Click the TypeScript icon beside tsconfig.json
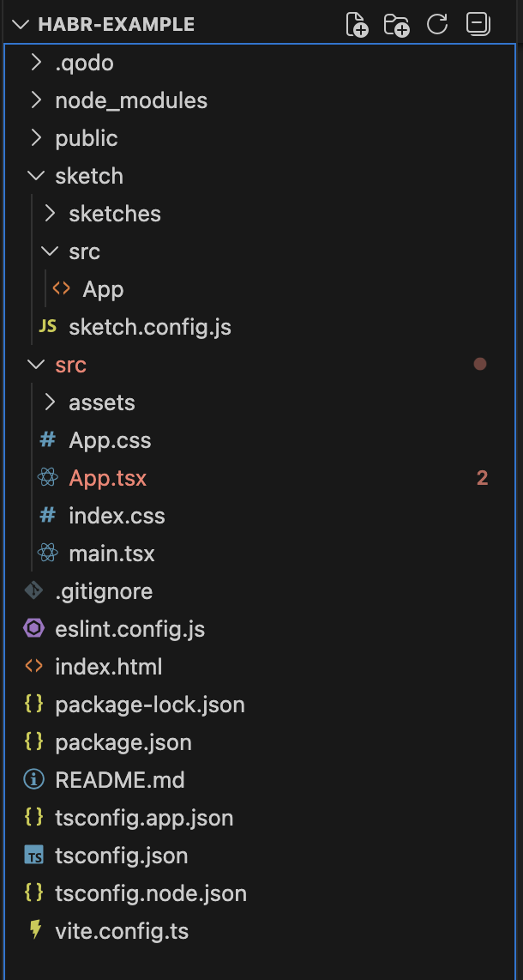 [33, 856]
